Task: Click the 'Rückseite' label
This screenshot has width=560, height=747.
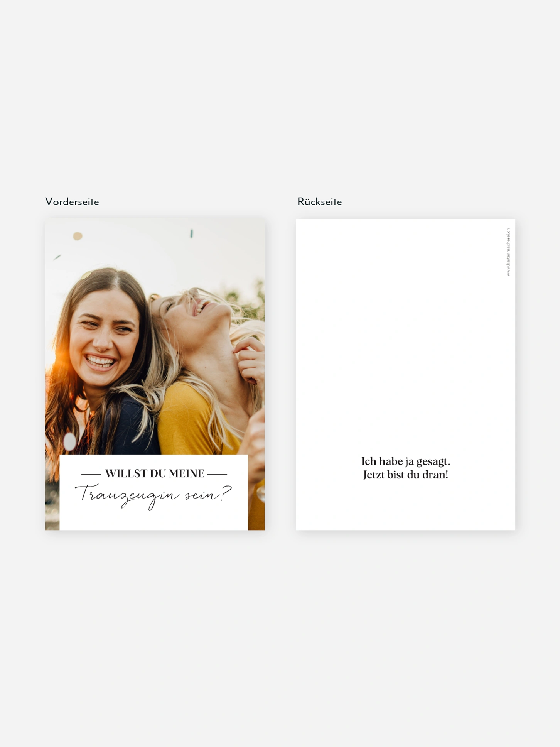Action: [x=319, y=202]
